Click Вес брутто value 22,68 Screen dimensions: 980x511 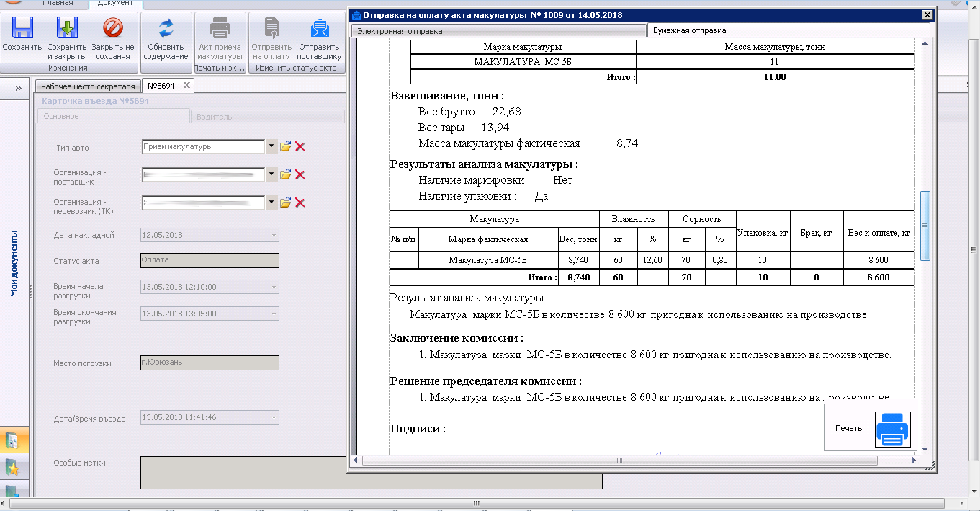[506, 112]
